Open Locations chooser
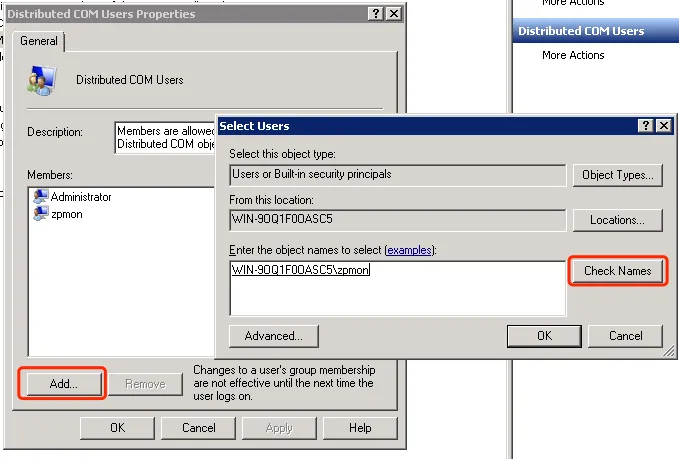Image resolution: width=679 pixels, height=459 pixels. (618, 220)
